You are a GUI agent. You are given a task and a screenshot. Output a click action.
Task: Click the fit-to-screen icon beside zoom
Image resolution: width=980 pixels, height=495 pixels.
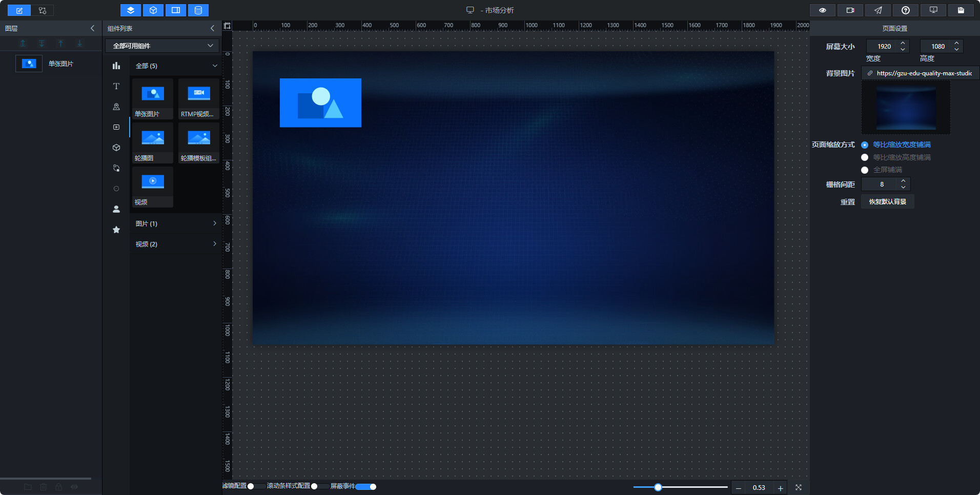(799, 487)
